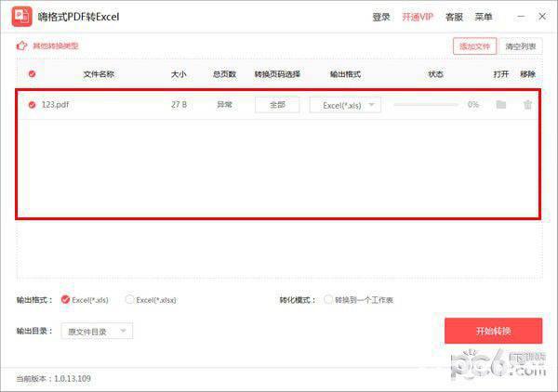Open the Excel(*.xls) format dropdown in the 123.pdf row
Viewport: 558px width, 392px height.
(345, 105)
